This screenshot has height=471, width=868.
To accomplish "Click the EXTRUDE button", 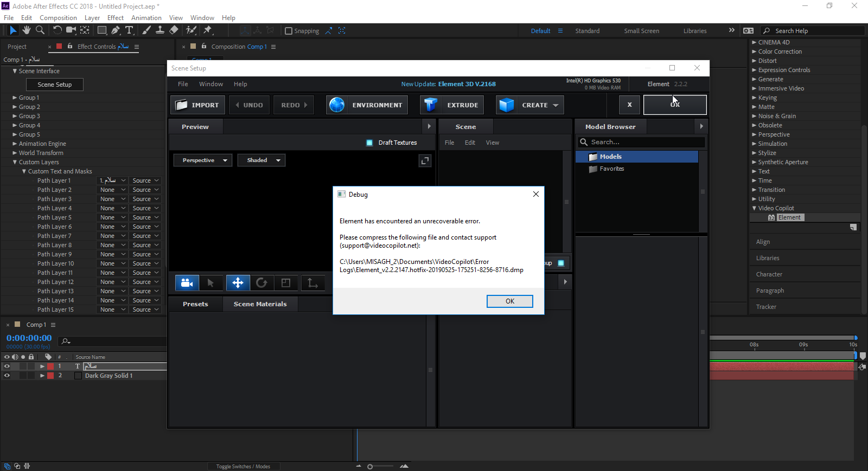I will pyautogui.click(x=452, y=105).
